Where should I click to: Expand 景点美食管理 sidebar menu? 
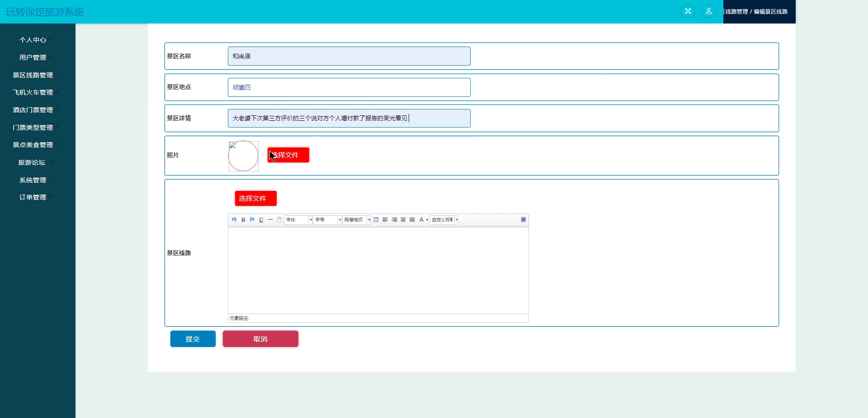pos(33,145)
